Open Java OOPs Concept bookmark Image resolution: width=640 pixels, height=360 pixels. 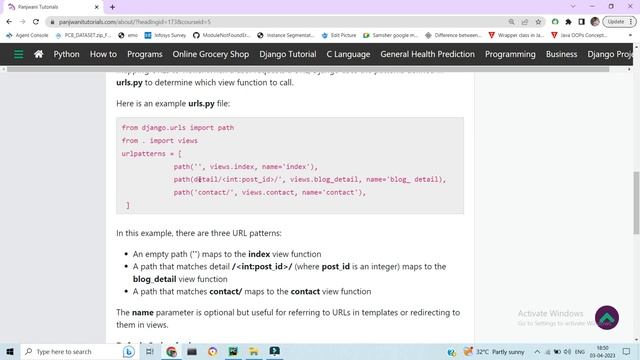tap(580, 35)
